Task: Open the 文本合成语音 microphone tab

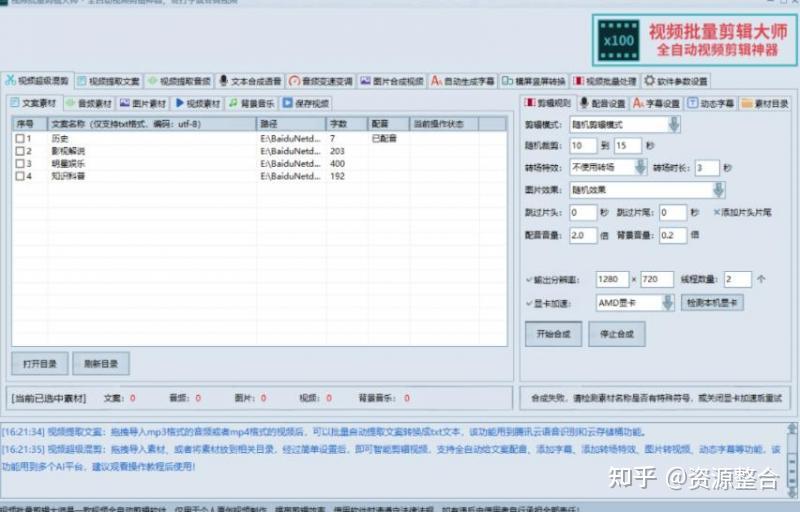Action: (x=251, y=81)
